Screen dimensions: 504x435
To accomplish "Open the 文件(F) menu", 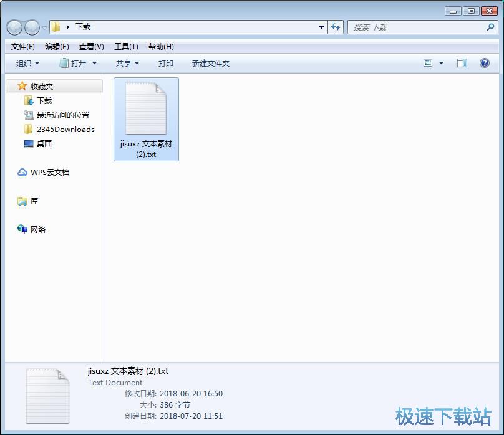I will click(x=23, y=47).
